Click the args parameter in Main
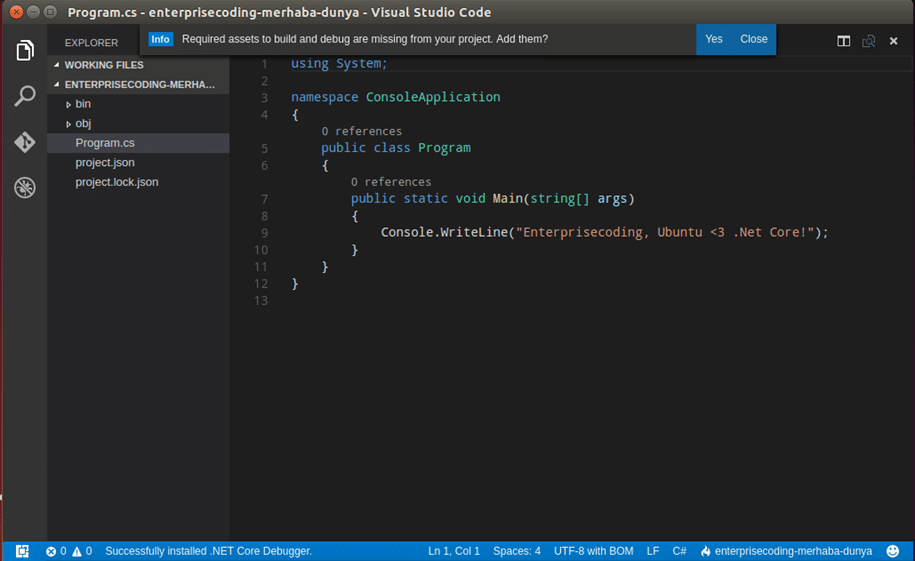Image resolution: width=915 pixels, height=561 pixels. coord(612,198)
